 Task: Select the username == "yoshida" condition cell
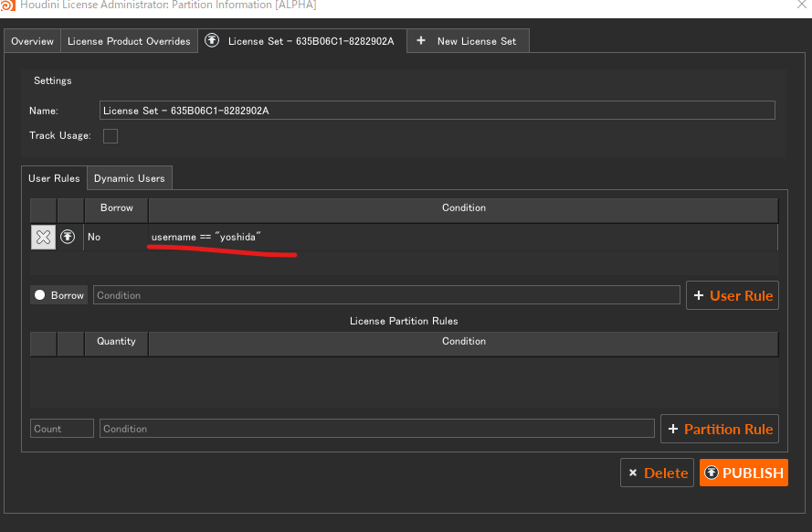tap(463, 238)
